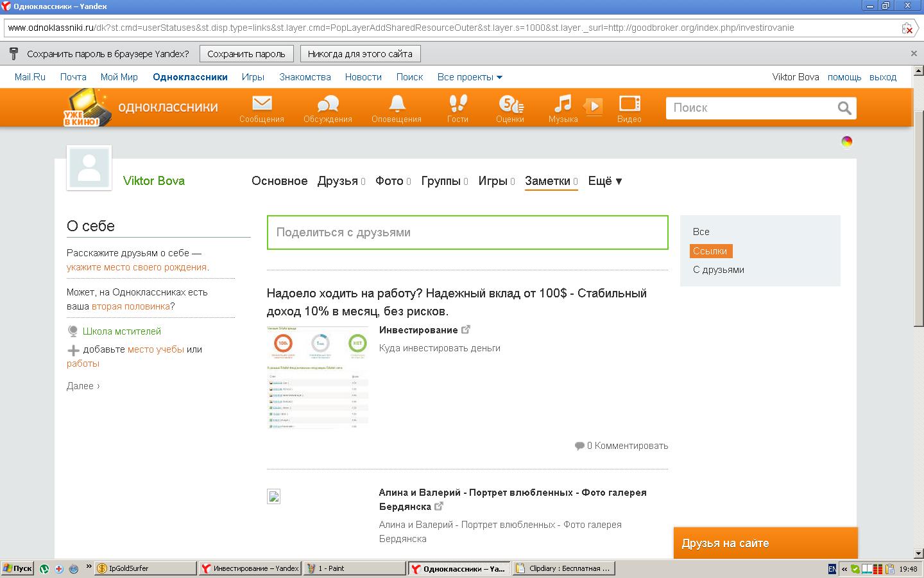Open the Видео video icon

(629, 108)
